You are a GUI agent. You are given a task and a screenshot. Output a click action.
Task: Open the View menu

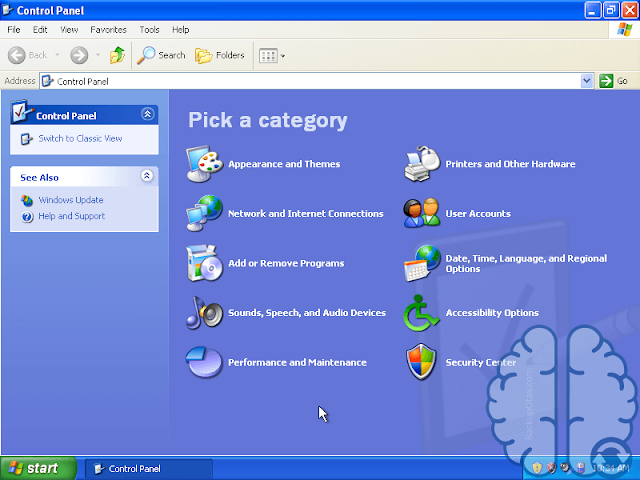click(x=69, y=30)
